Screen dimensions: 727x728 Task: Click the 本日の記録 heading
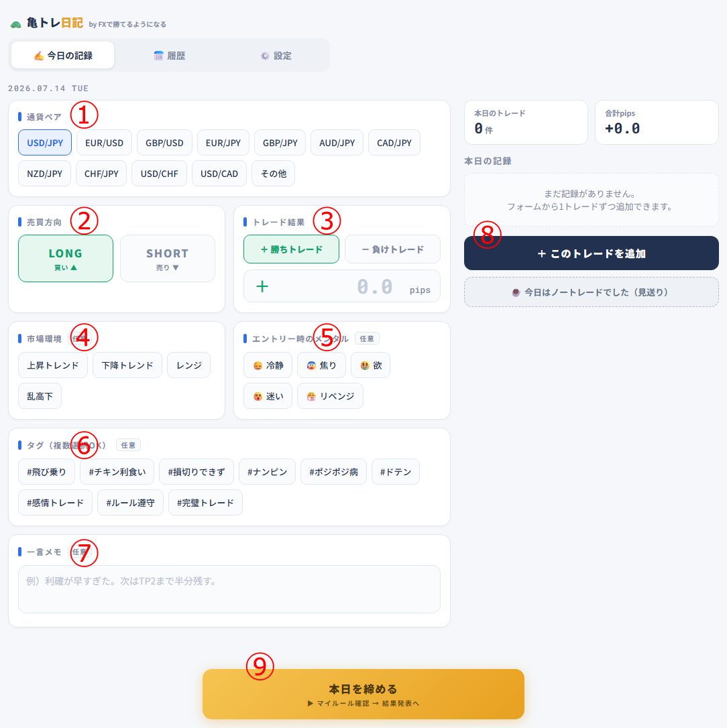488,161
